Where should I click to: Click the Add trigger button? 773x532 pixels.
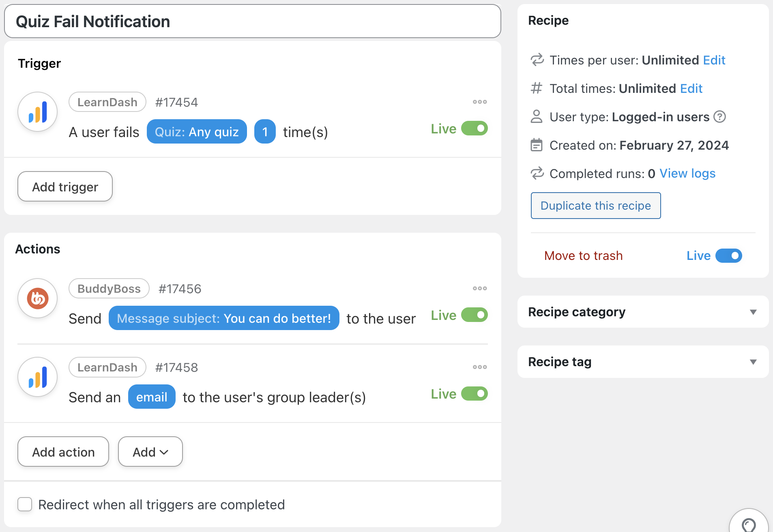[65, 187]
